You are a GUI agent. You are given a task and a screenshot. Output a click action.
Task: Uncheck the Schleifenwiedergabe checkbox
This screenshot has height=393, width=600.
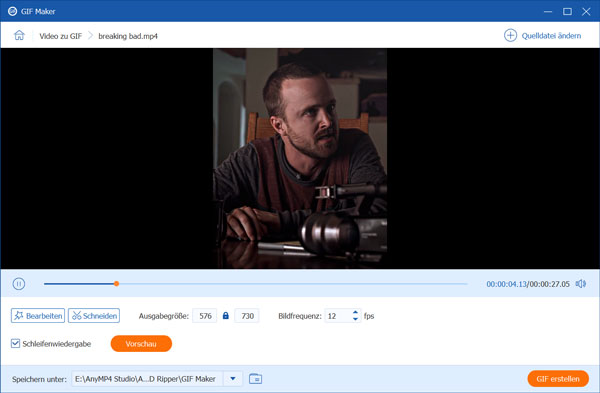coord(15,343)
